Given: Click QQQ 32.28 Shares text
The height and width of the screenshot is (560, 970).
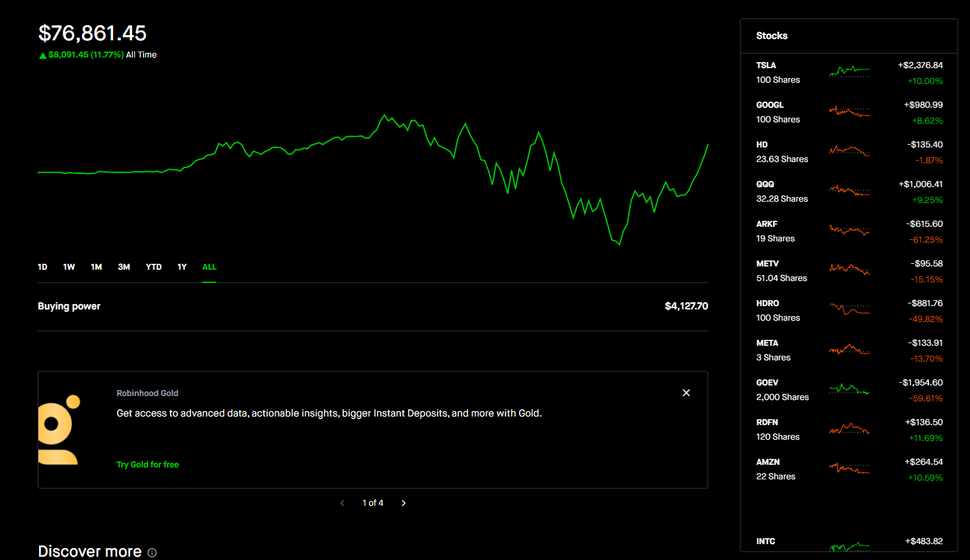Looking at the screenshot, I should click(x=782, y=199).
